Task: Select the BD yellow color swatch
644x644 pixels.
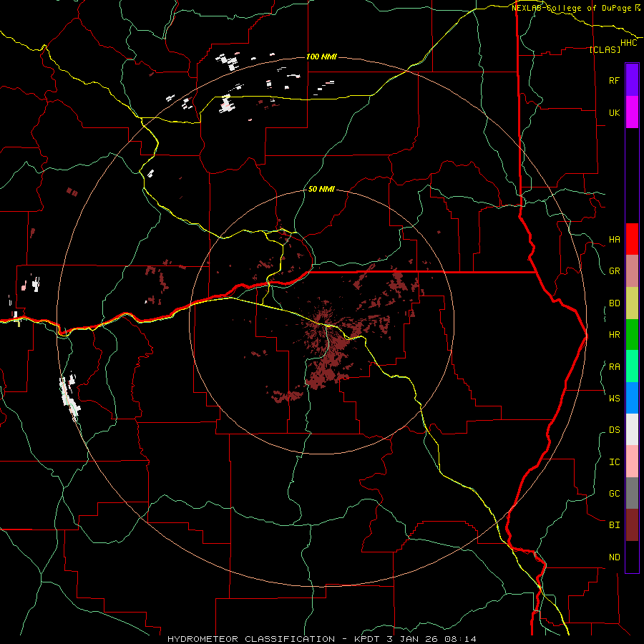Action: click(632, 303)
